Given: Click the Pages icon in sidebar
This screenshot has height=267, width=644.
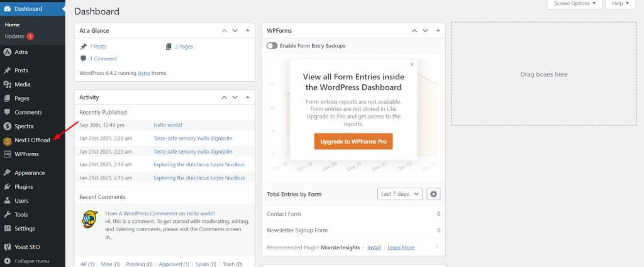Looking at the screenshot, I should 7,98.
